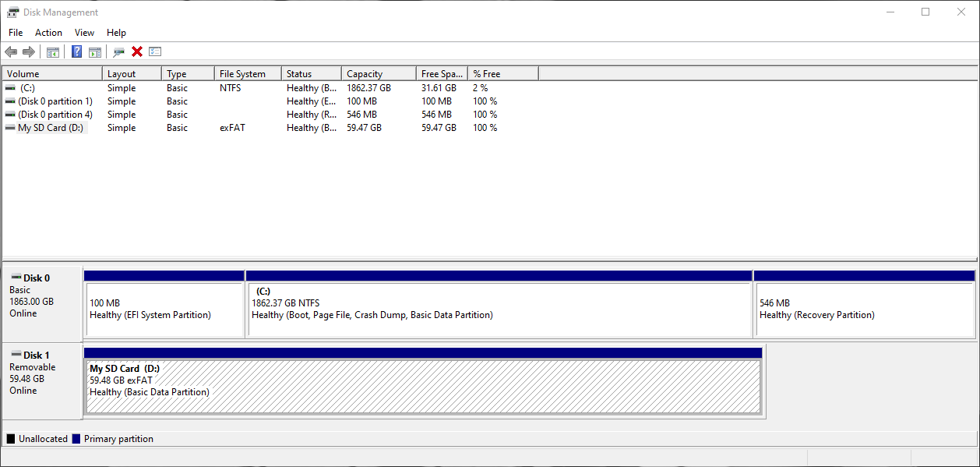Viewport: 980px width, 467px height.
Task: Click the NTFS file system cell
Action: 230,88
